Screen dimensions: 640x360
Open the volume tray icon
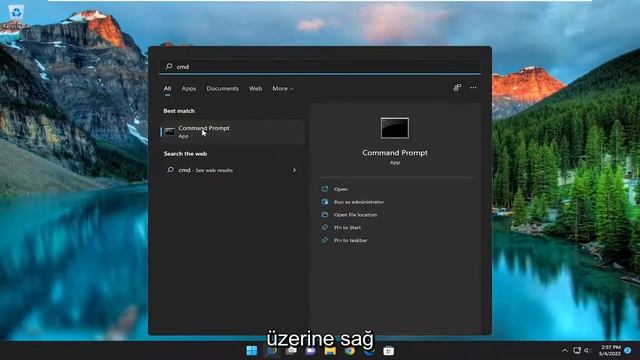coord(587,351)
